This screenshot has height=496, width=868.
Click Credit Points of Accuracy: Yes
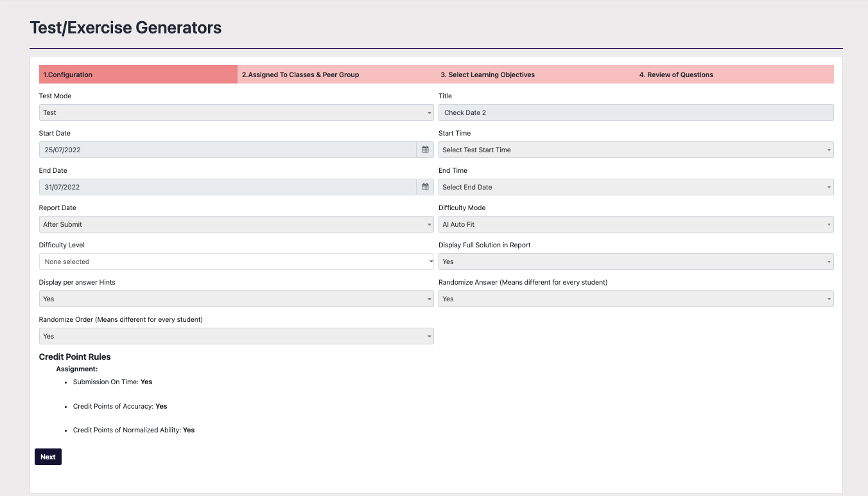click(120, 406)
